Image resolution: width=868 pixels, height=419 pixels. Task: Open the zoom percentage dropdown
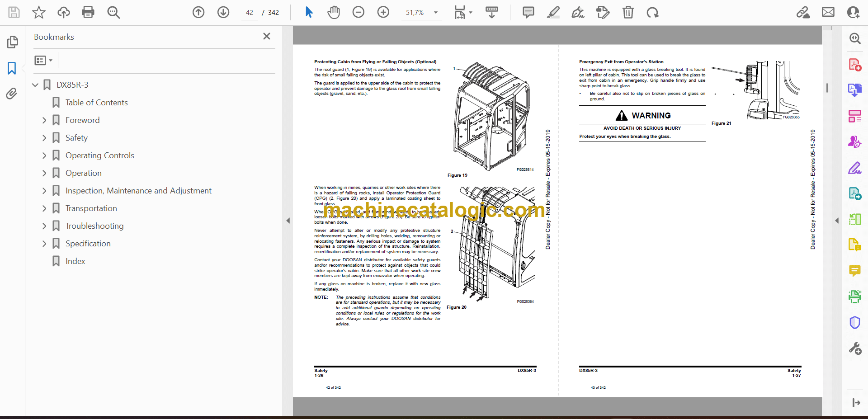click(x=436, y=13)
